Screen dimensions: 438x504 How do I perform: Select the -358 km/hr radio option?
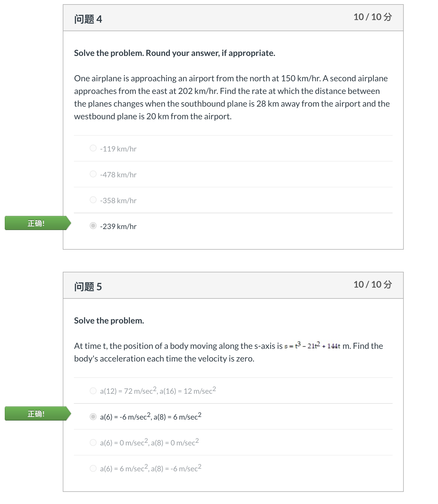[x=93, y=200]
